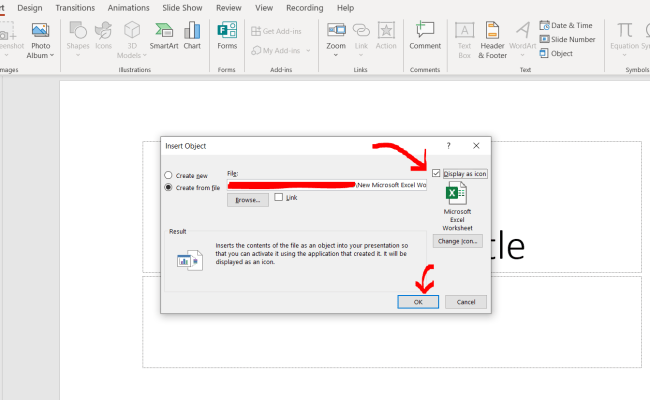Switch to the Animations tab

coord(129,8)
